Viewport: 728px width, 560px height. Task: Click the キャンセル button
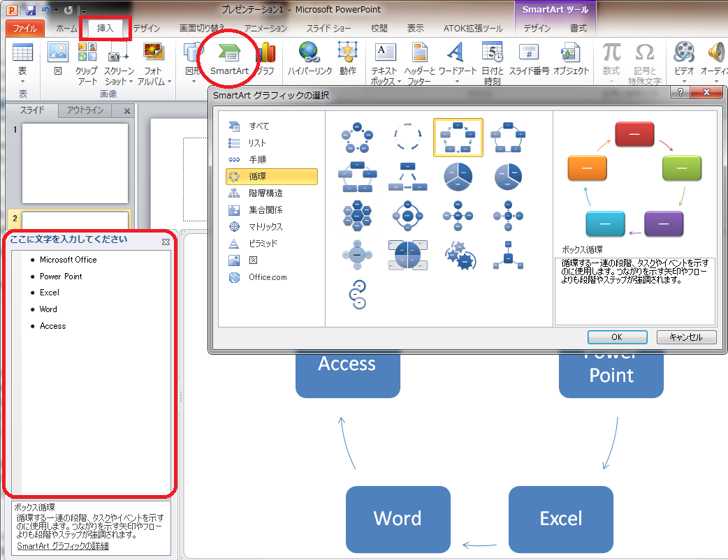click(x=686, y=337)
